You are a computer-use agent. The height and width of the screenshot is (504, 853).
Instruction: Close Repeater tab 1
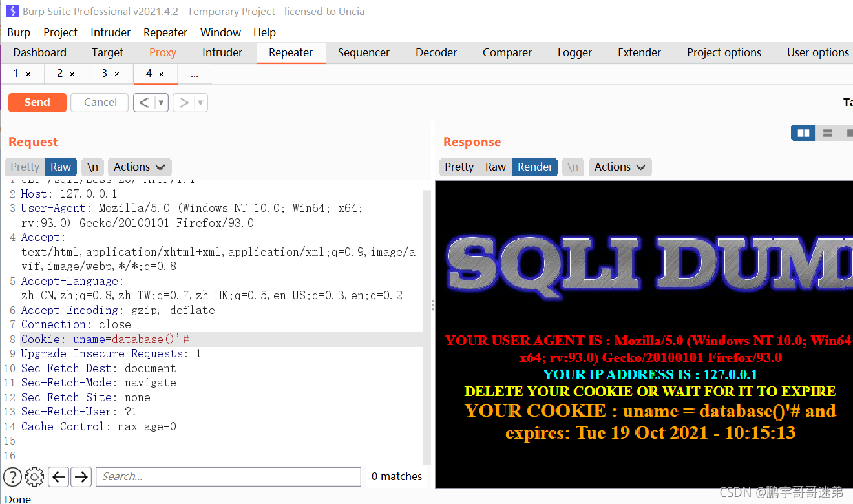click(28, 74)
